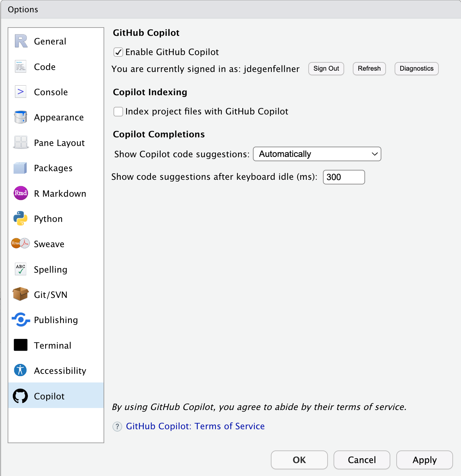Select the Console section label
461x476 pixels.
coord(51,92)
